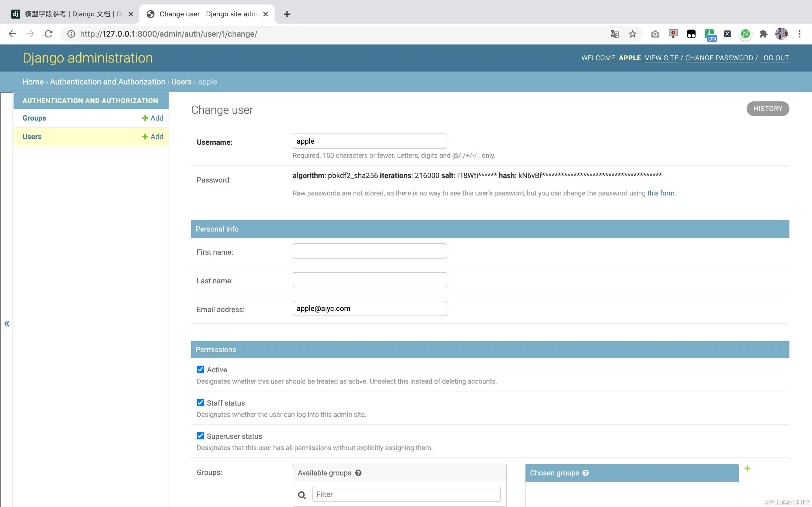
Task: Bookmark the page with the star icon
Action: [632, 34]
